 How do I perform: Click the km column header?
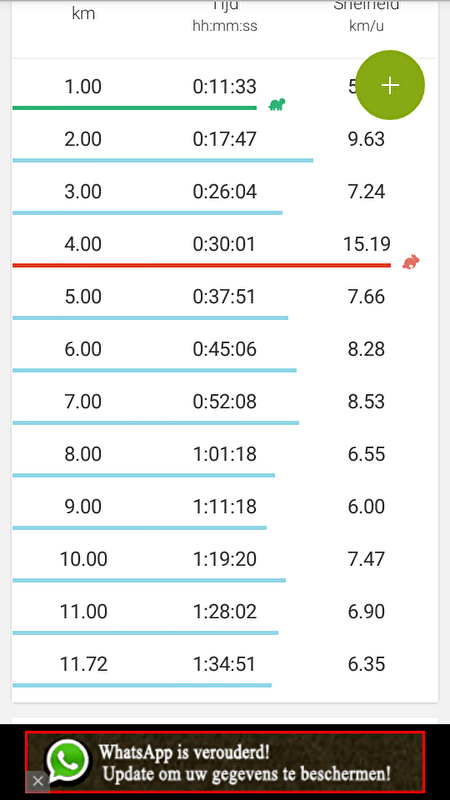pos(83,13)
